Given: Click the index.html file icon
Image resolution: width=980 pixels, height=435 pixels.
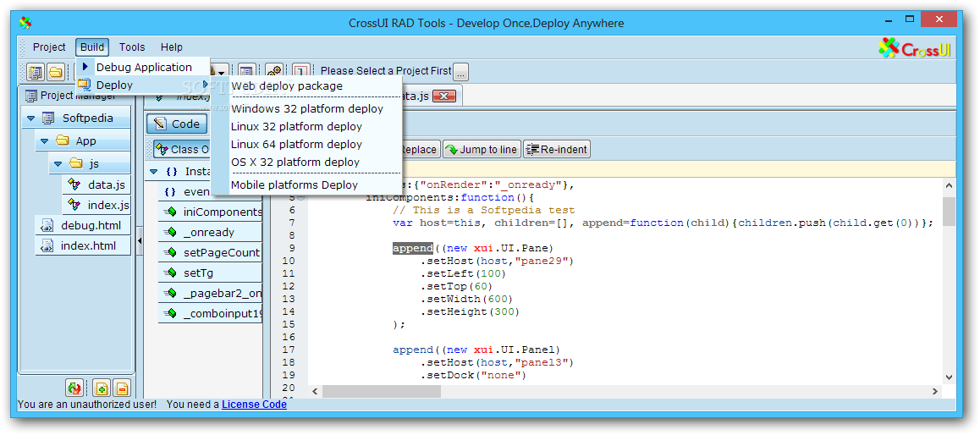Looking at the screenshot, I should pos(47,245).
